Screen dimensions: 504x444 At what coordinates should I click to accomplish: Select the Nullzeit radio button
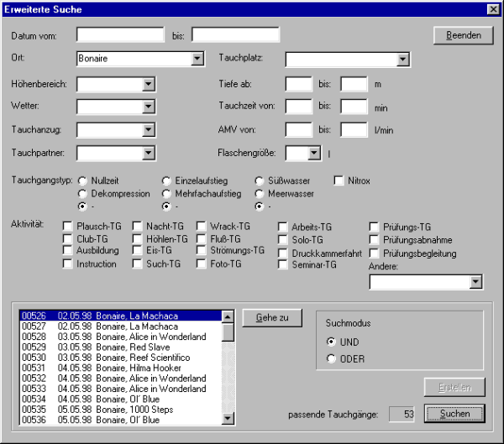(82, 180)
